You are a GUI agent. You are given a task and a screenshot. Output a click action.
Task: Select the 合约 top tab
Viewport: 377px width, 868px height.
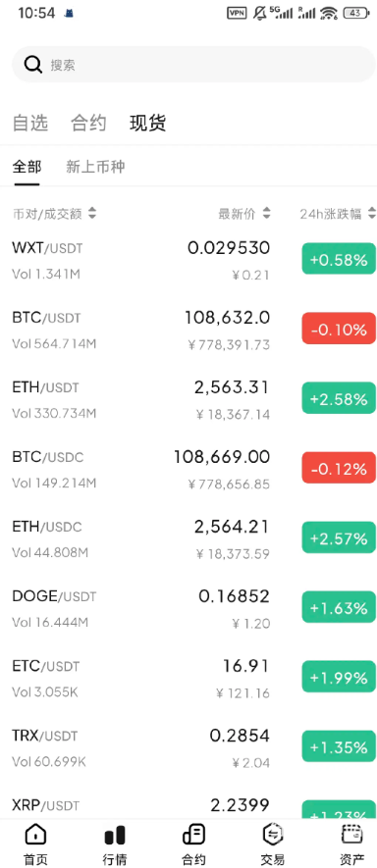[x=88, y=123]
